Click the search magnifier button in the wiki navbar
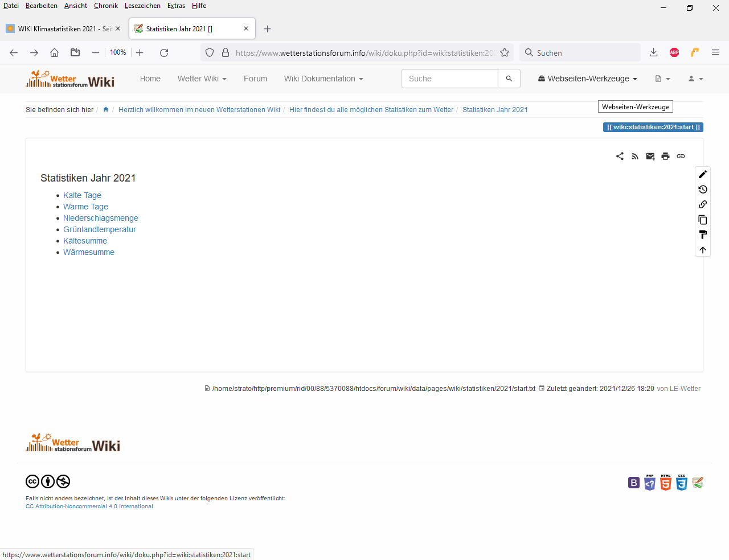This screenshot has height=560, width=729. 509,79
